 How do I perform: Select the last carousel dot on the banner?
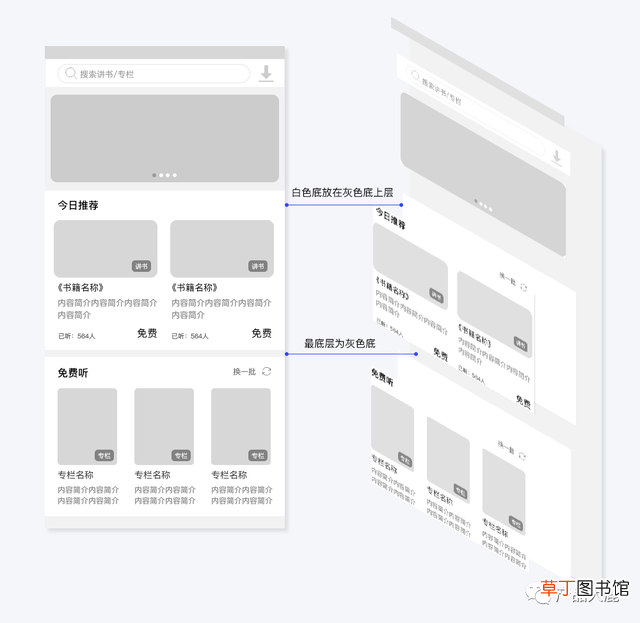[175, 175]
